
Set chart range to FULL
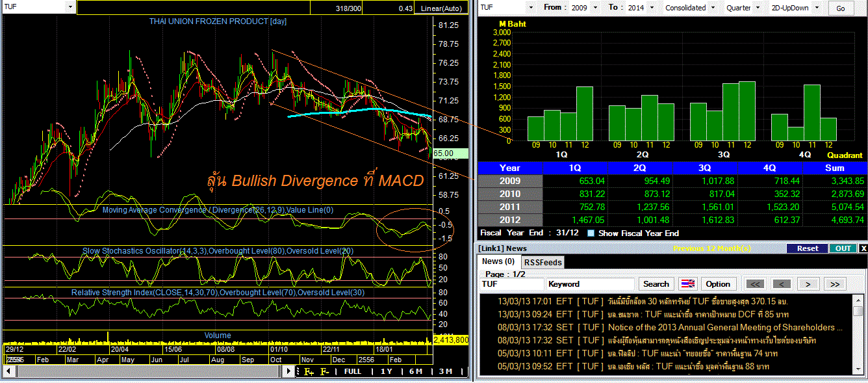click(353, 371)
